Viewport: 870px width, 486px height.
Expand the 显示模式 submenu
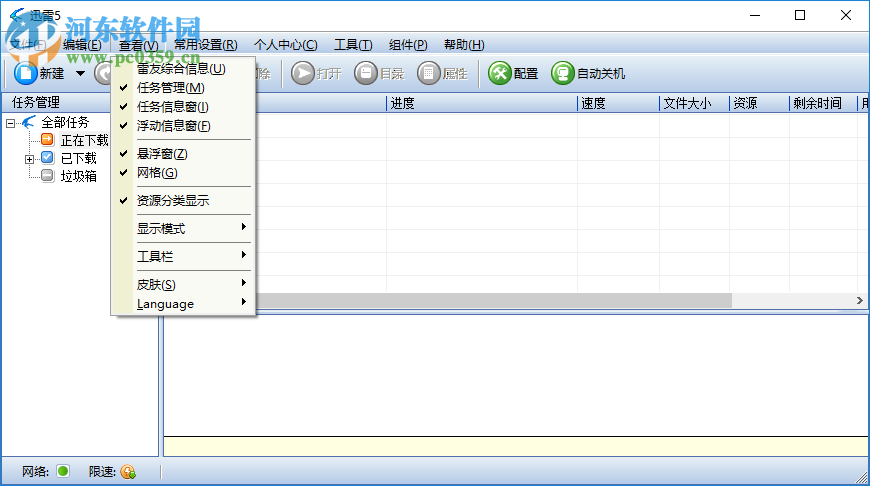(x=183, y=228)
